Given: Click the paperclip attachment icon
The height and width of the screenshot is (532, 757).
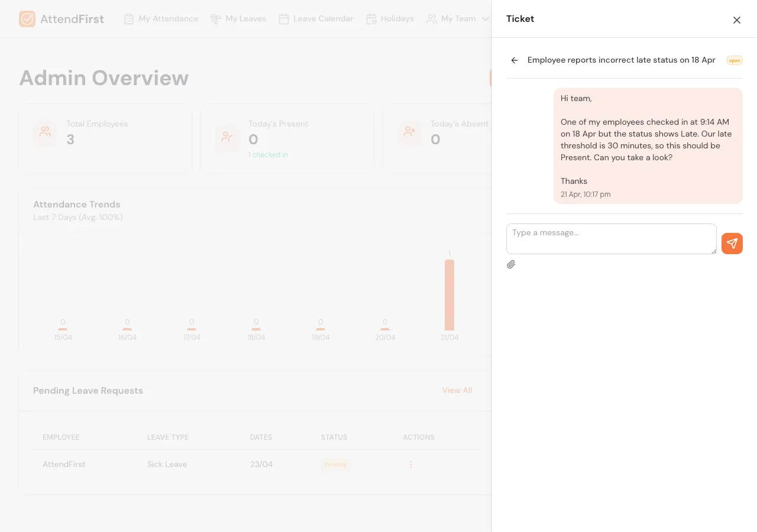Looking at the screenshot, I should click(511, 264).
